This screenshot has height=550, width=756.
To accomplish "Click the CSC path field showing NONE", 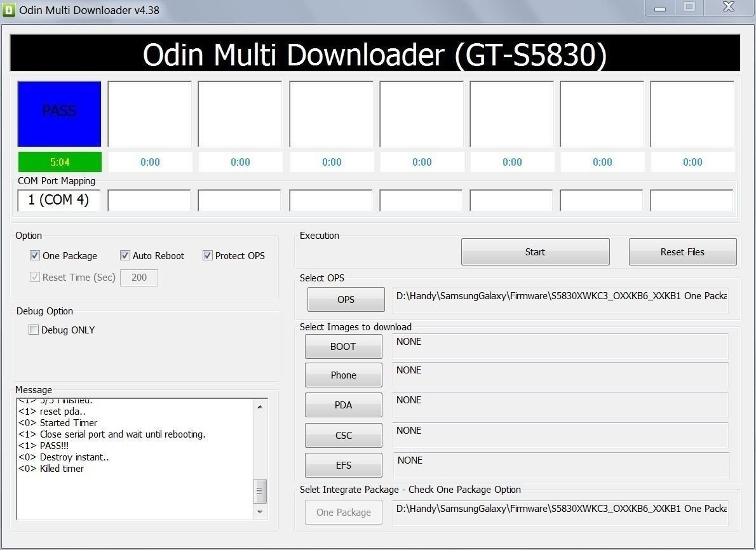I will coord(560,435).
